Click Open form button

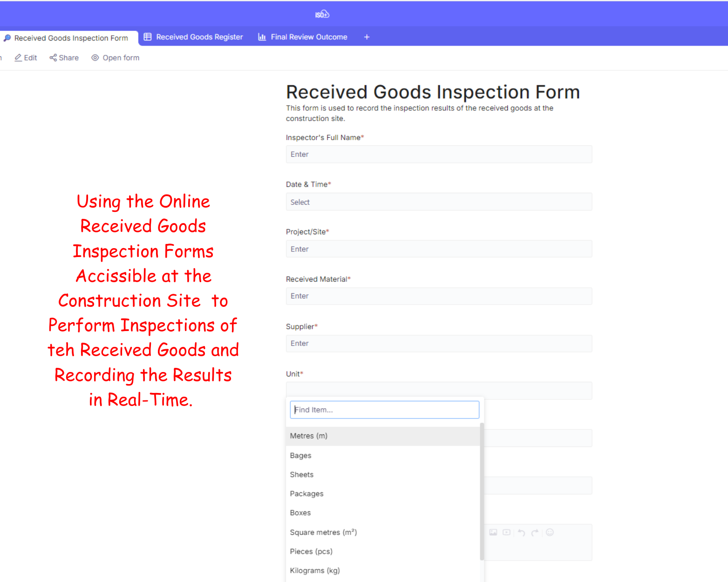tap(116, 58)
